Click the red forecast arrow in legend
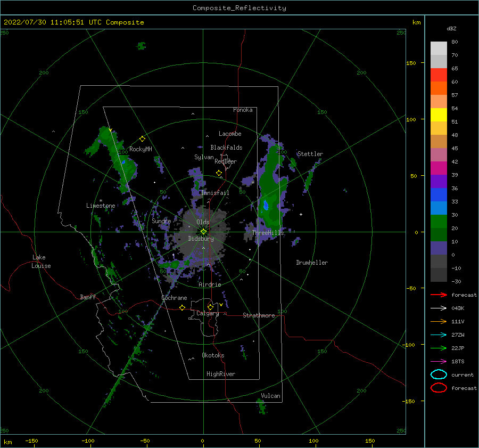Viewport: 479px width, 448px height. coord(439,295)
